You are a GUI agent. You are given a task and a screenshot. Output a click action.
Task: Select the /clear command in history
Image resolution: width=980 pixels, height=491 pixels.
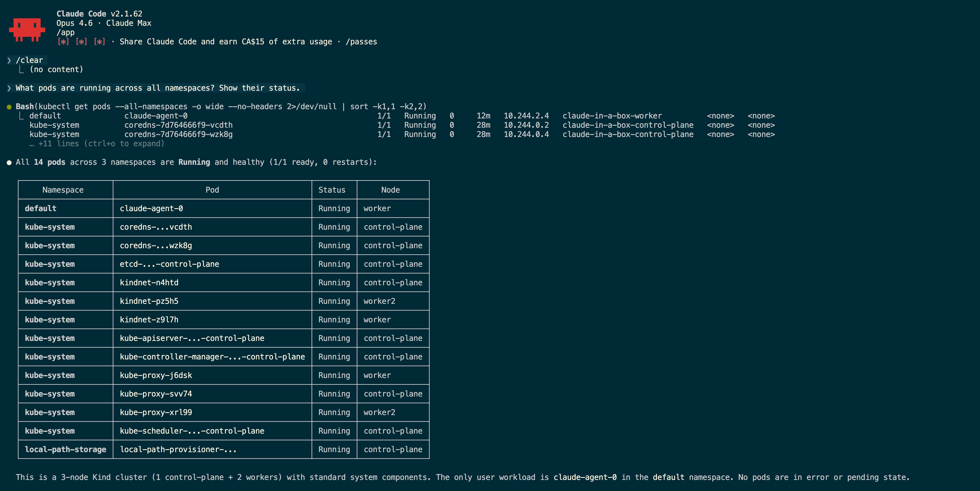29,60
